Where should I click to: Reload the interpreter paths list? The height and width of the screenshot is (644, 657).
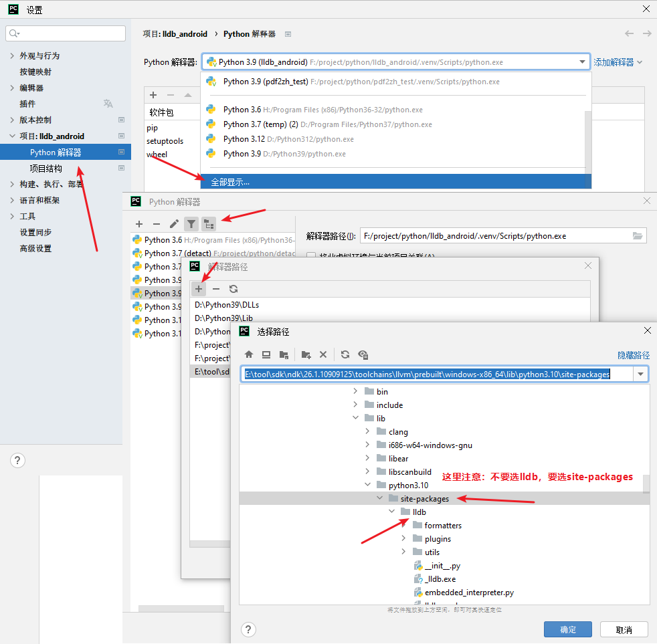coord(233,289)
